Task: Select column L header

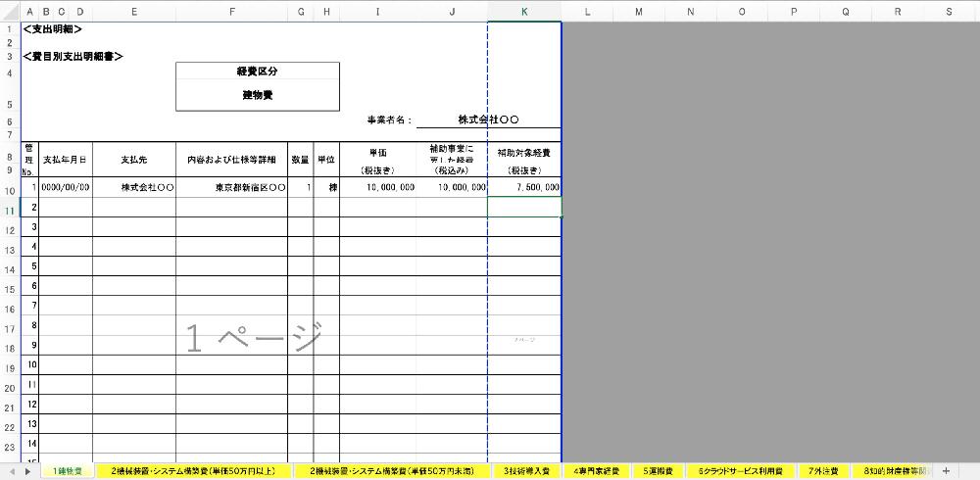Action: 587,11
